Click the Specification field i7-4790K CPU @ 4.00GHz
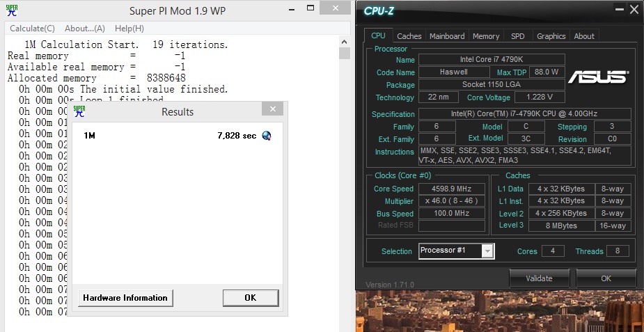 [524, 113]
